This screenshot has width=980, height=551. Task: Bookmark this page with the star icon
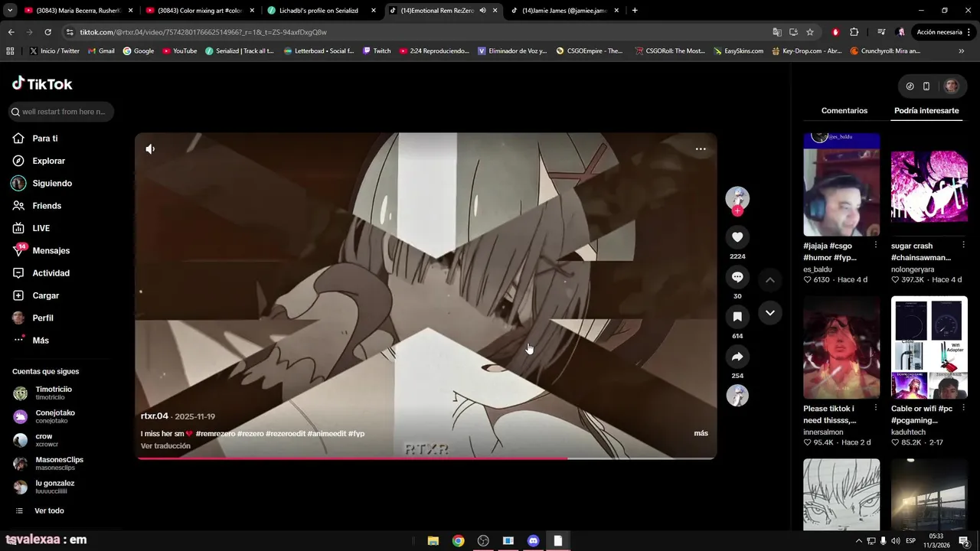coord(810,32)
